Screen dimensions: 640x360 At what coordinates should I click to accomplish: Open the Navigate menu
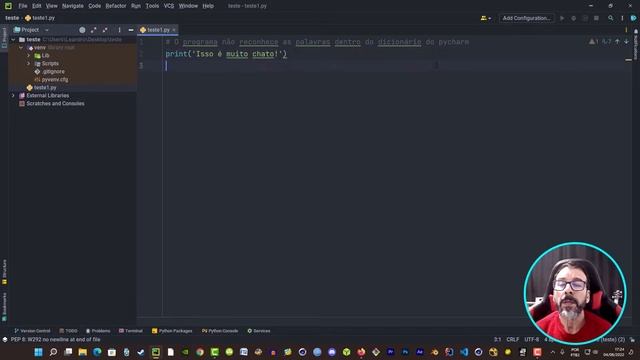pyautogui.click(x=73, y=6)
